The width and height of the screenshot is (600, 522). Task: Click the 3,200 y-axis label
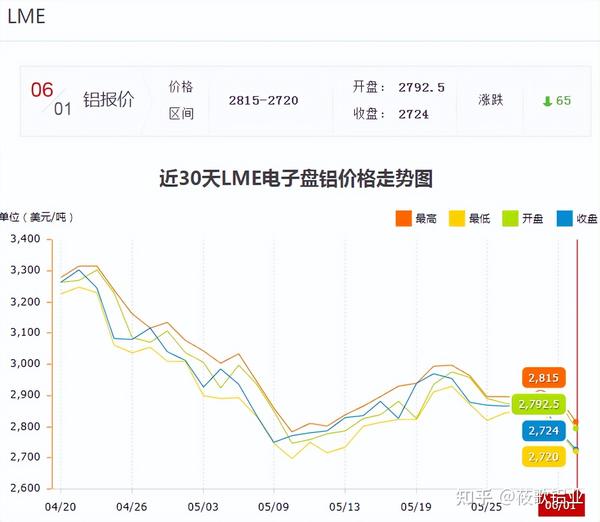(25, 302)
